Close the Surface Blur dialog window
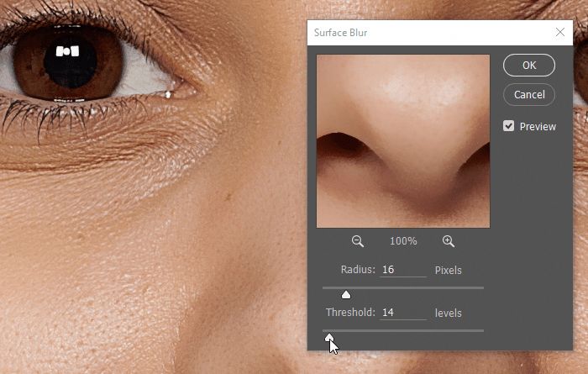Image resolution: width=588 pixels, height=374 pixels. pos(560,32)
